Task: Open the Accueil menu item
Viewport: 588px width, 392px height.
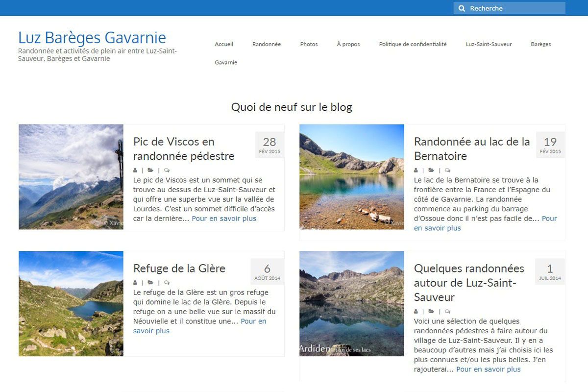Action: tap(224, 44)
